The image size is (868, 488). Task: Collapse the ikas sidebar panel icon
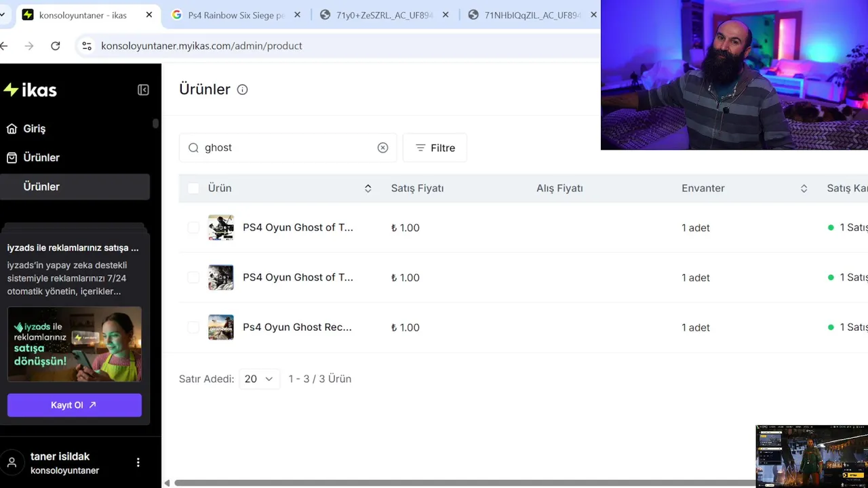[143, 90]
